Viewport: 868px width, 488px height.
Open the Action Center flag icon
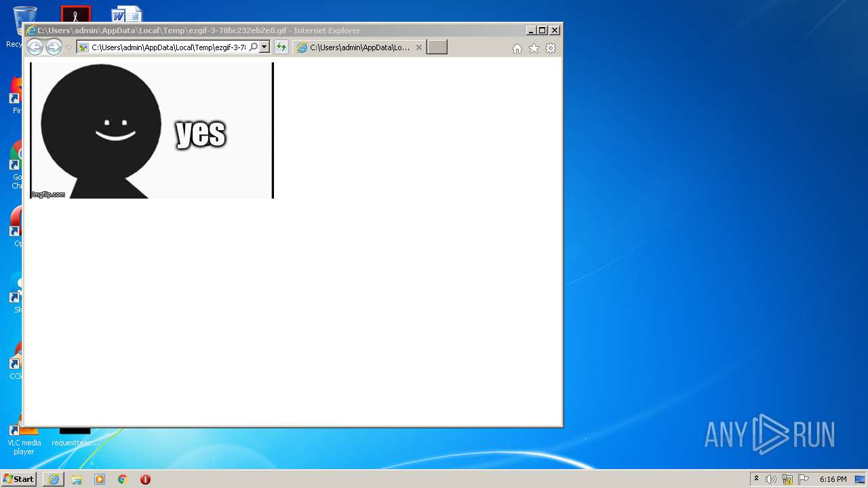click(x=804, y=479)
